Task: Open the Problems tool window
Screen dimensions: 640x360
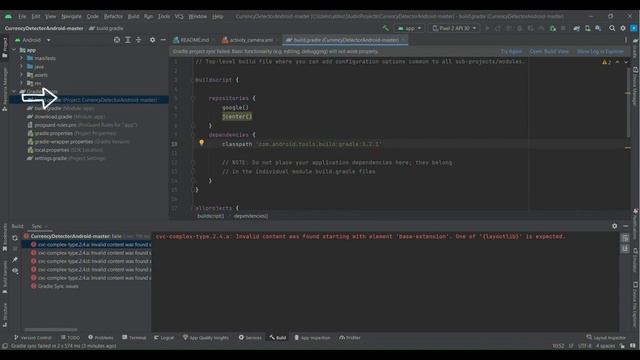Action: click(x=100, y=338)
